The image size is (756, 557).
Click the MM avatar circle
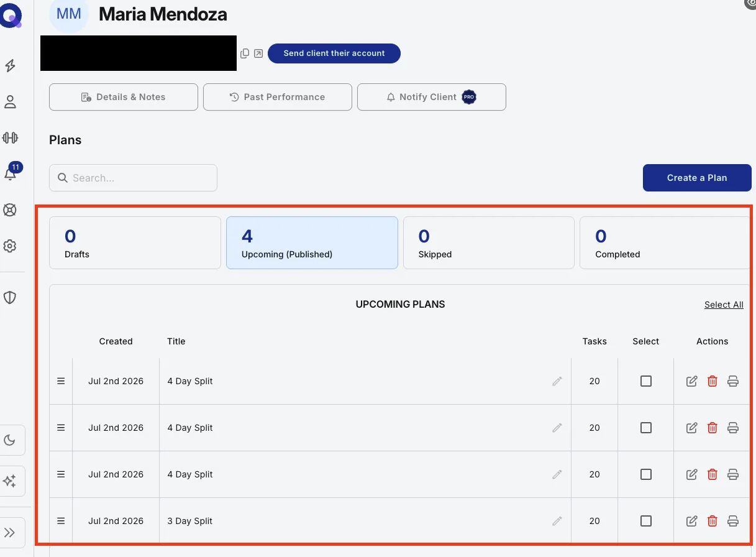pyautogui.click(x=69, y=14)
